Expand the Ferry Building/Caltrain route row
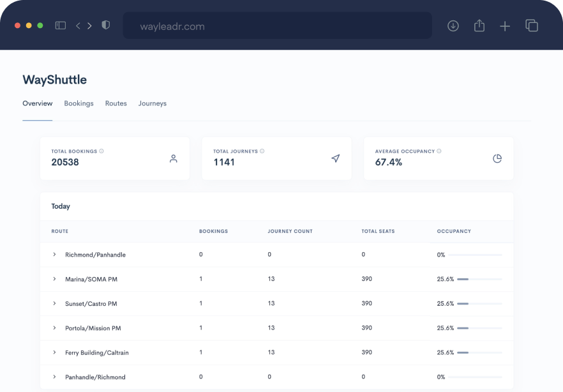 [x=54, y=352]
